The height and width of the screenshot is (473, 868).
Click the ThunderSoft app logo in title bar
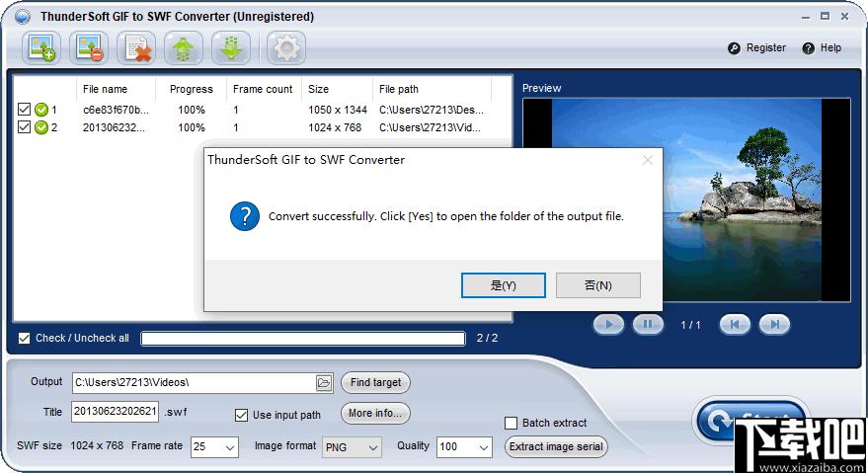23,17
